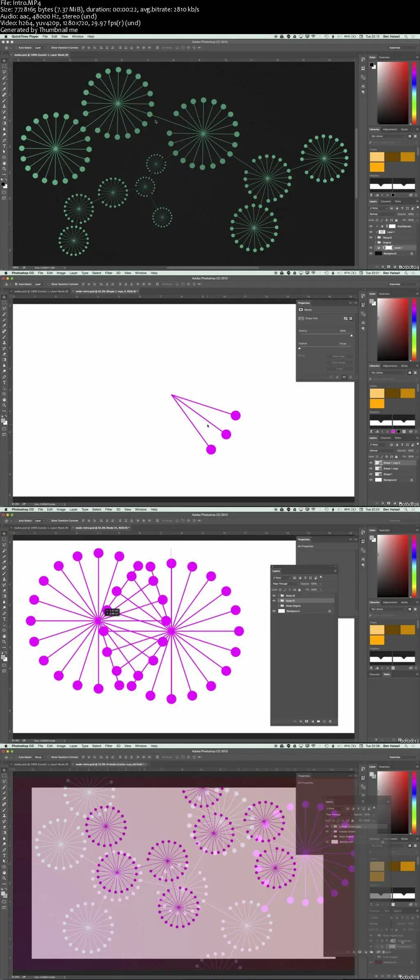Open the Character panel icon in 22:21 frame dock
420x980 pixels.
[363, 323]
